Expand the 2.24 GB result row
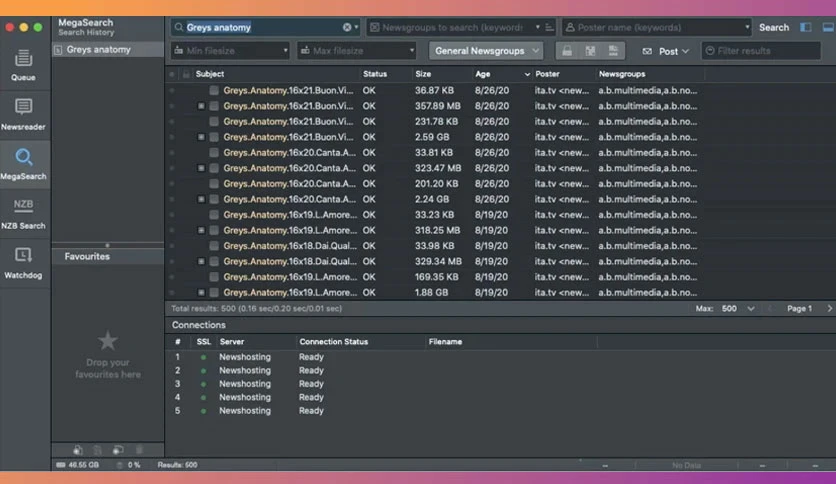Image resolution: width=836 pixels, height=484 pixels. 201,199
